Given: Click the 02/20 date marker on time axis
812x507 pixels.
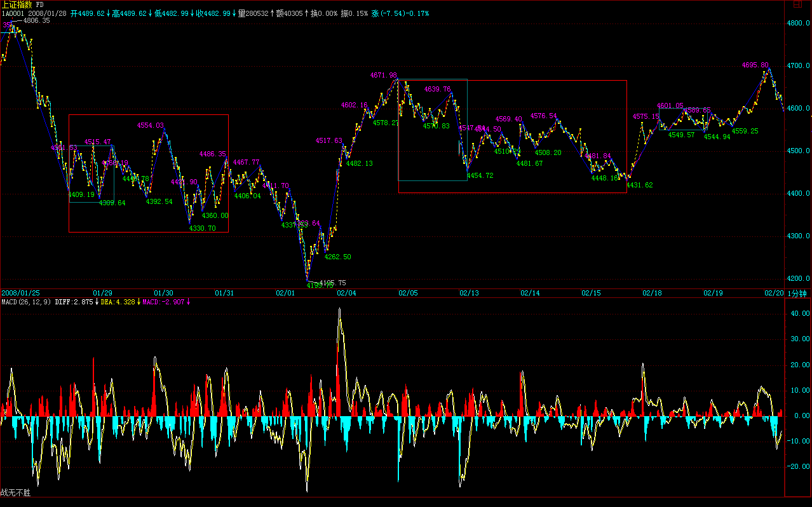Looking at the screenshot, I should coord(774,293).
